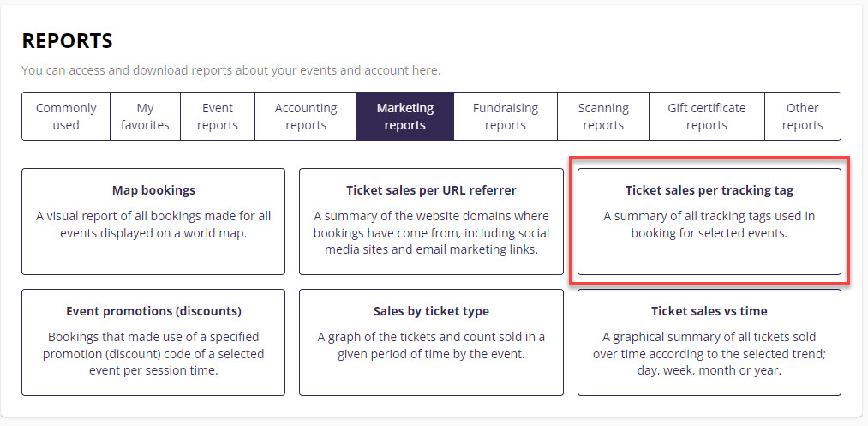This screenshot has height=426, width=868.
Task: Click the graphical summary over time description
Action: tap(709, 353)
